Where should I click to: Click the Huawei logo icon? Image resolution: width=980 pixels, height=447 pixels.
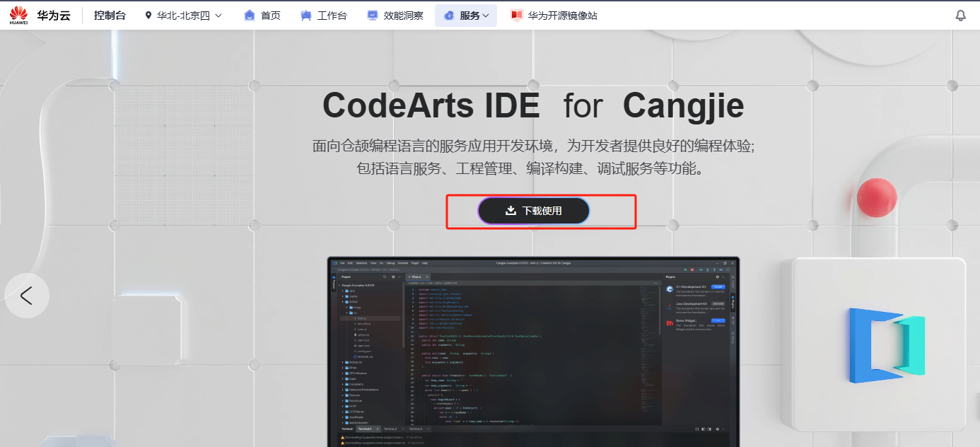[x=18, y=15]
